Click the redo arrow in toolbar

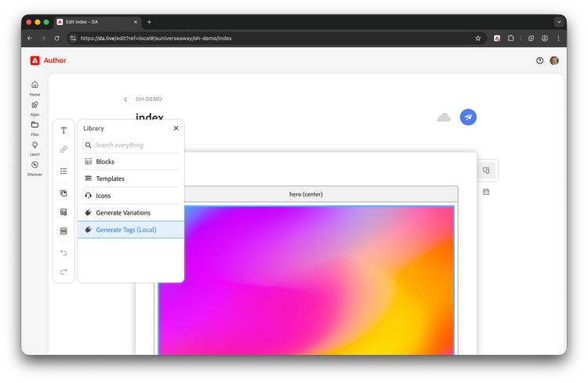(64, 272)
